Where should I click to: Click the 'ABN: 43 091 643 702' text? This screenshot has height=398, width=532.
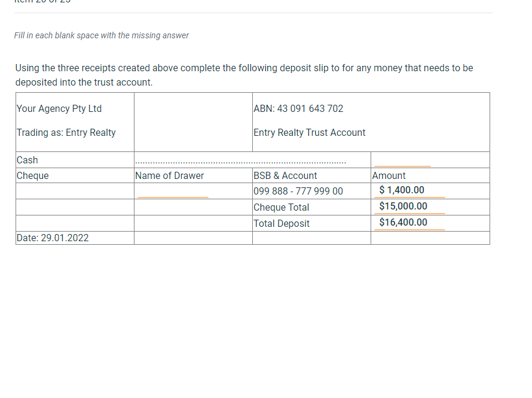pos(298,109)
